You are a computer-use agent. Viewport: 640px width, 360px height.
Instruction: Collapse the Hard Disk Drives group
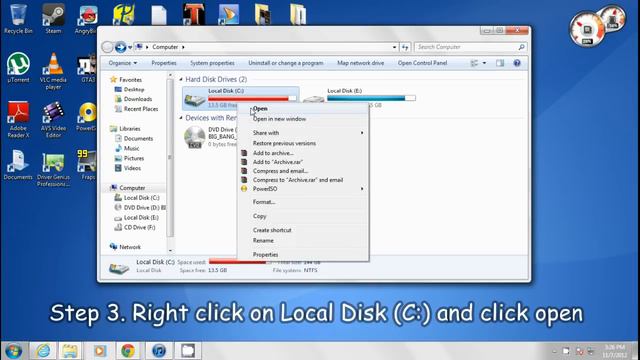(x=181, y=79)
